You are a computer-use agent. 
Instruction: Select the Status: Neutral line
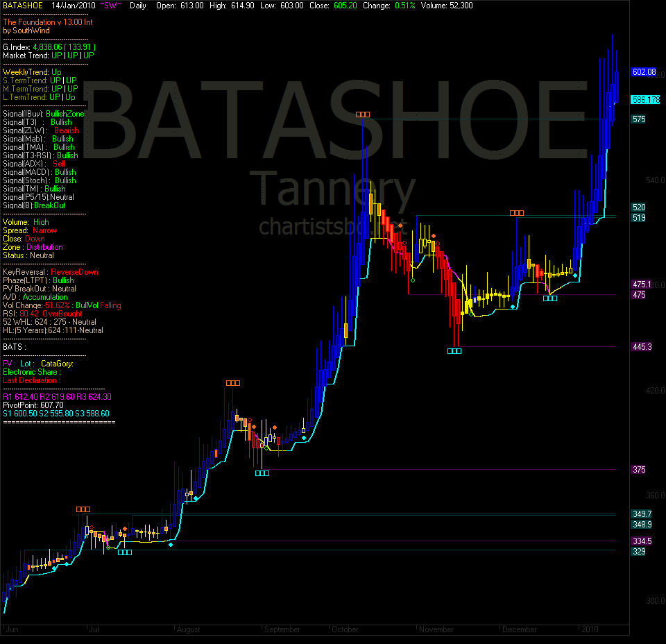coord(28,255)
